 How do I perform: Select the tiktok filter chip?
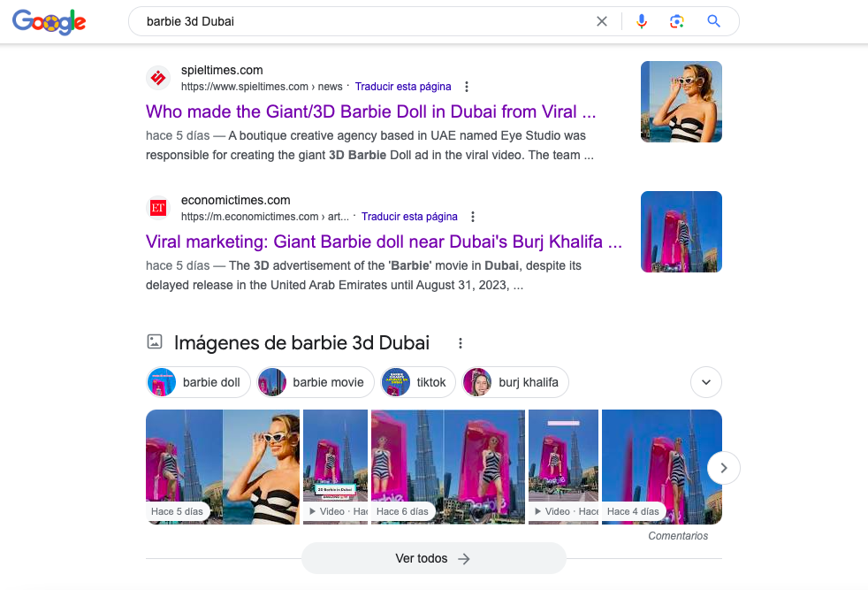tap(418, 382)
